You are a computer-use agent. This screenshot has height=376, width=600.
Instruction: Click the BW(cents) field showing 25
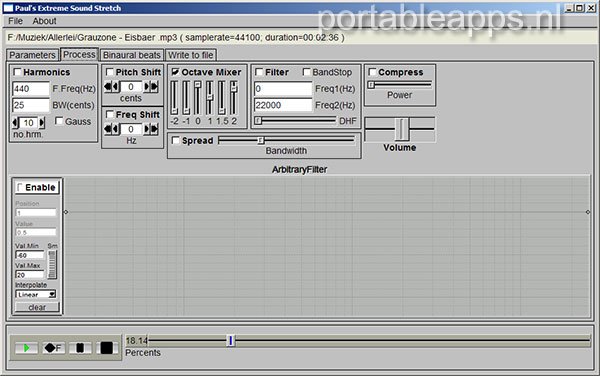[x=31, y=105]
